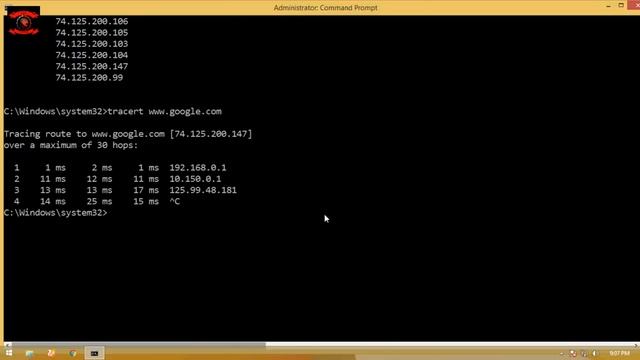The image size is (640, 360).
Task: Click hop 1 address 192.168.0.1
Action: click(198, 168)
